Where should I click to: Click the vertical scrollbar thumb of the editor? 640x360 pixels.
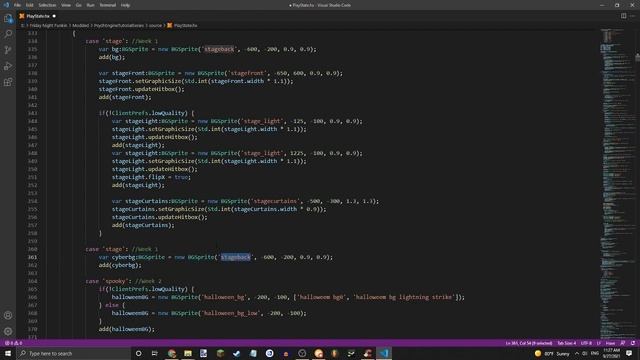point(638,58)
